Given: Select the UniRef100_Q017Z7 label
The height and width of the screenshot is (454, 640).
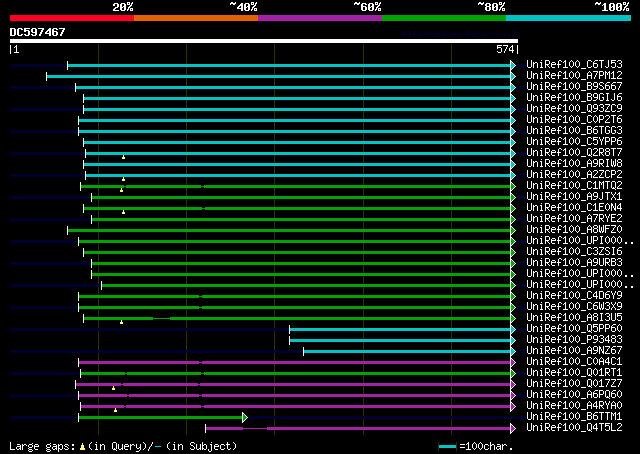Looking at the screenshot, I should click(574, 384).
